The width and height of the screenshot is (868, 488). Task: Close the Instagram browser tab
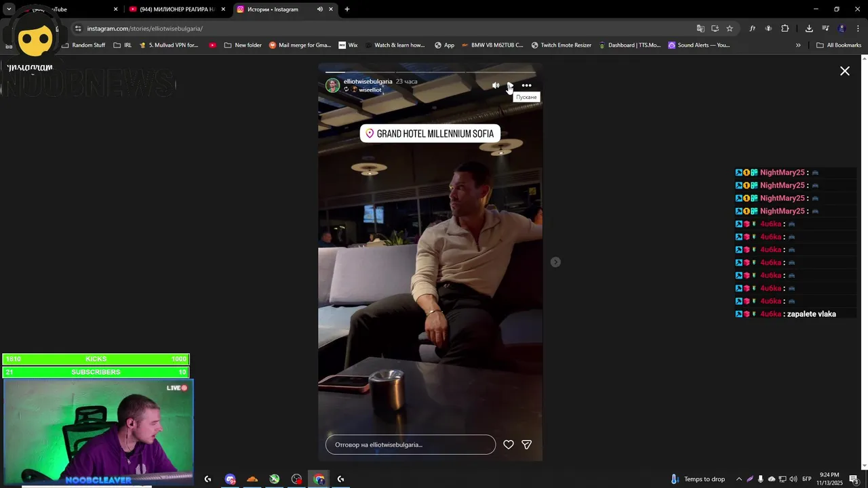(x=331, y=9)
